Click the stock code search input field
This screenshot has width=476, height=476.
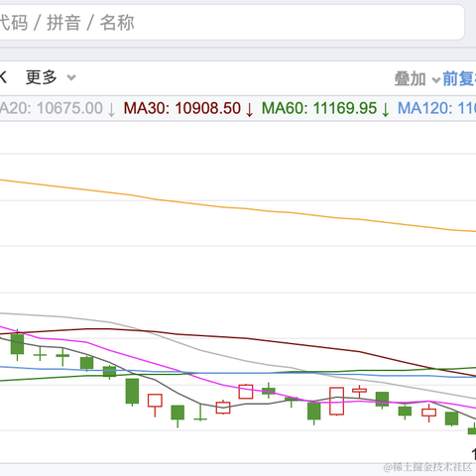(x=231, y=23)
